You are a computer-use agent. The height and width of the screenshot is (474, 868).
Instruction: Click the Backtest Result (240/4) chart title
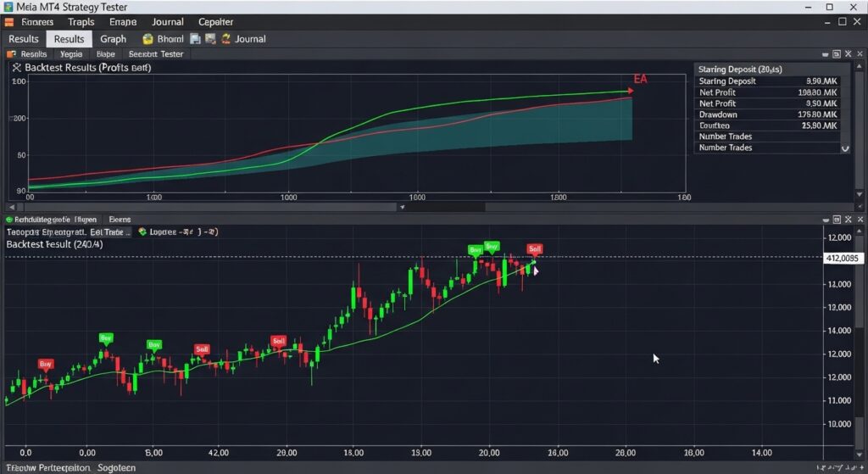(x=54, y=244)
